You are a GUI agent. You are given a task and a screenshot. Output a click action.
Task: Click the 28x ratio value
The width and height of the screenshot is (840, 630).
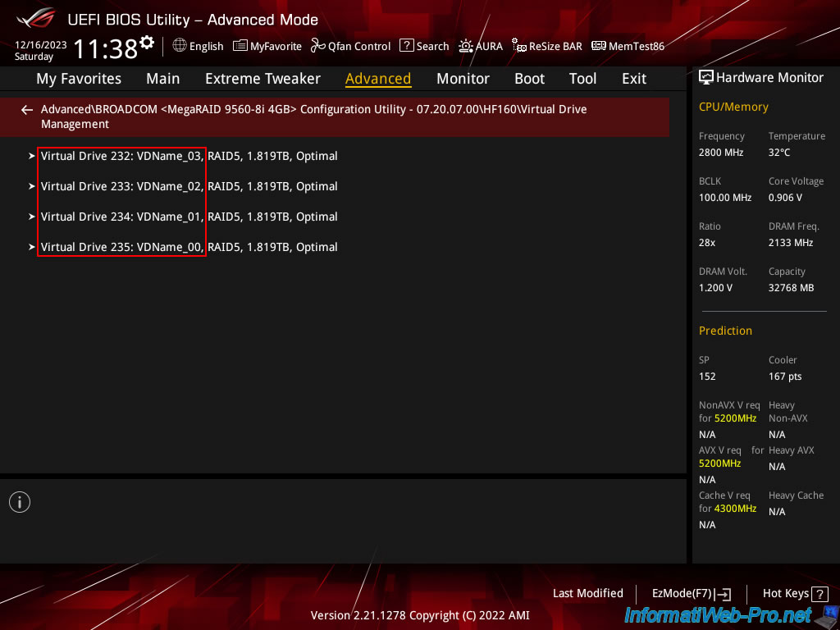[707, 243]
